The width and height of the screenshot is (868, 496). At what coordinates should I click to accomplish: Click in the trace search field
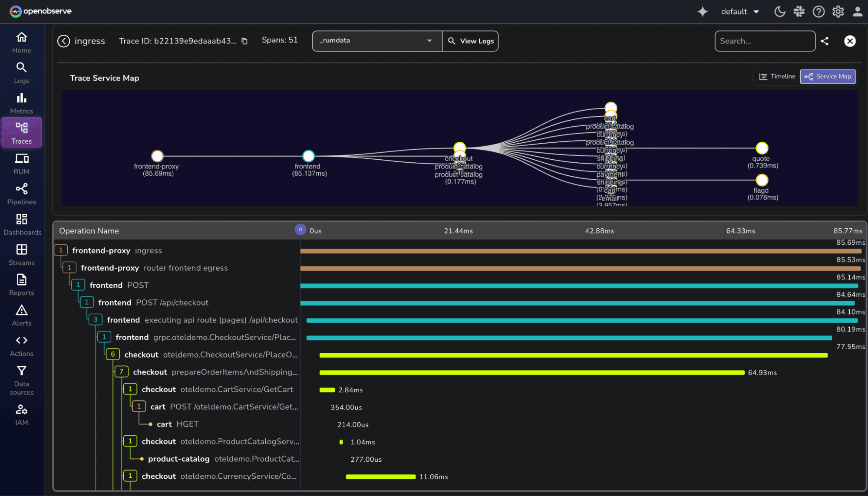pos(765,41)
